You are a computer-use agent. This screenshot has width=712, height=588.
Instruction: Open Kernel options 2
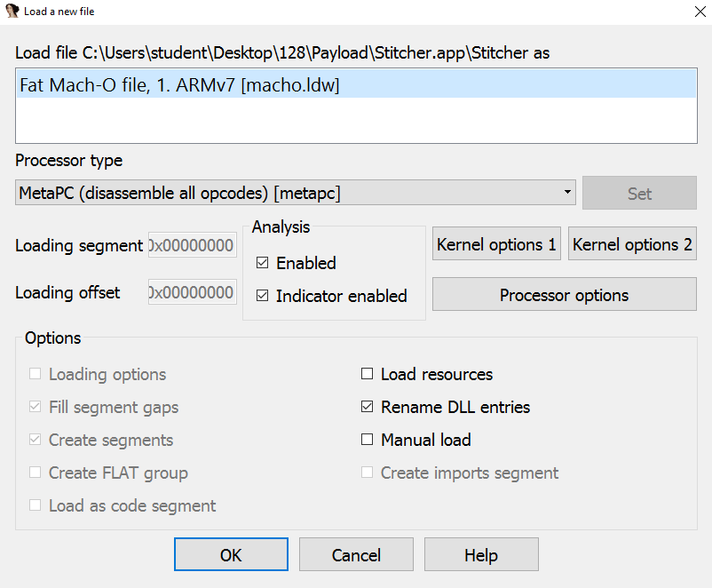(x=632, y=244)
